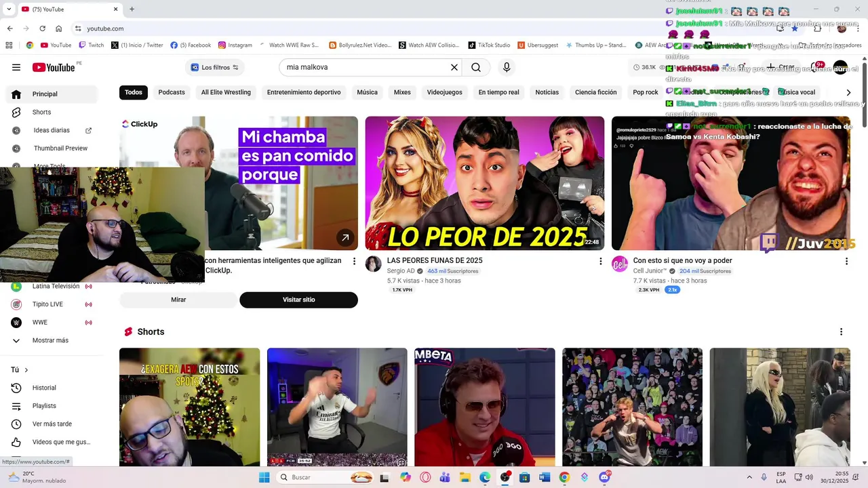This screenshot has height=488, width=868.
Task: Clear the search box with the X icon
Action: coord(454,67)
